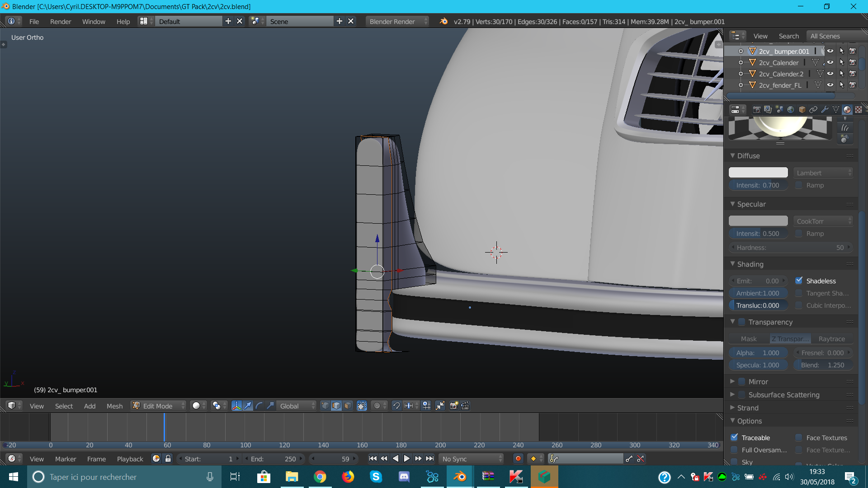Hide 2cv_Calender with eye icon
Viewport: 868px width, 488px height.
coord(830,63)
